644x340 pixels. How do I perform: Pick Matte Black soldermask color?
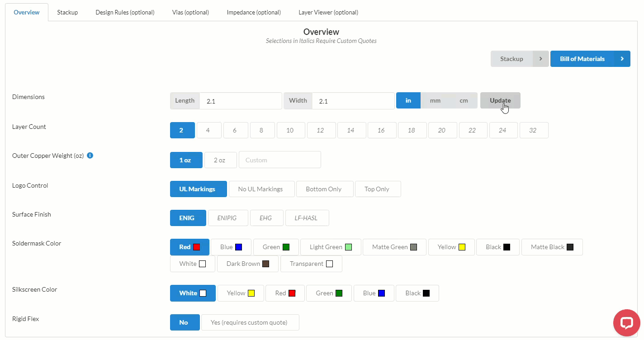[552, 247]
